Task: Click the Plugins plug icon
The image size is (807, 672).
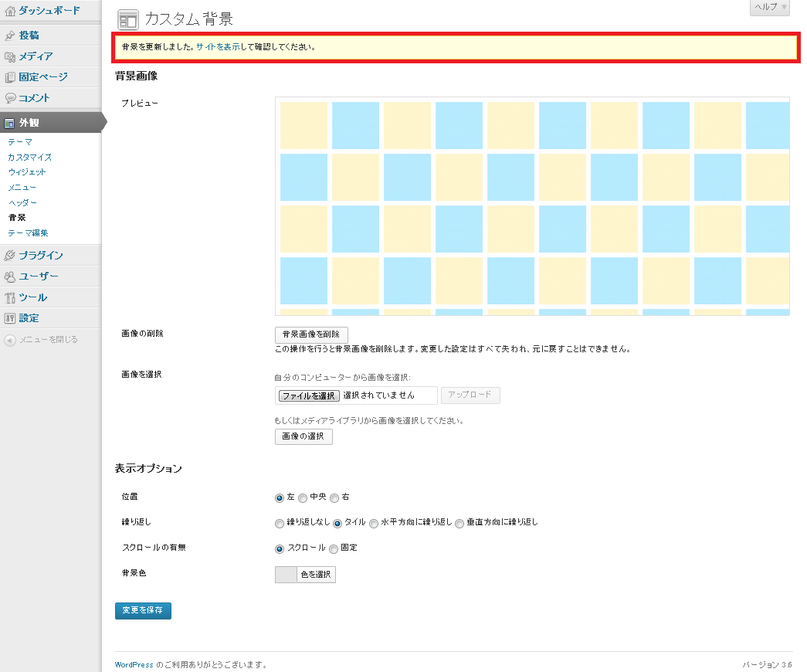Action: pyautogui.click(x=10, y=256)
